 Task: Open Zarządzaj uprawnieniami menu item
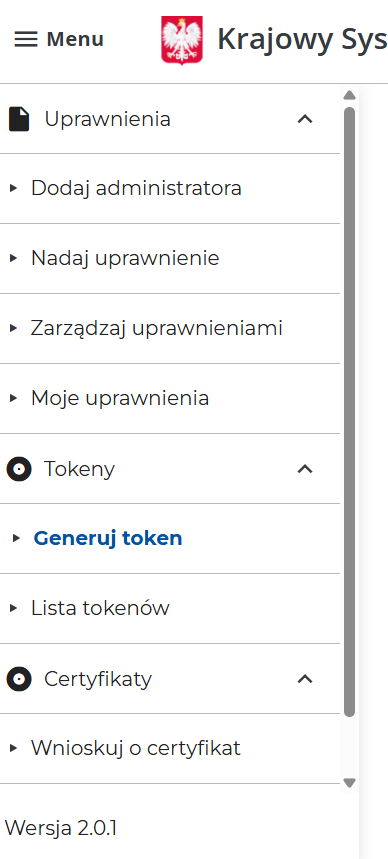click(x=170, y=329)
